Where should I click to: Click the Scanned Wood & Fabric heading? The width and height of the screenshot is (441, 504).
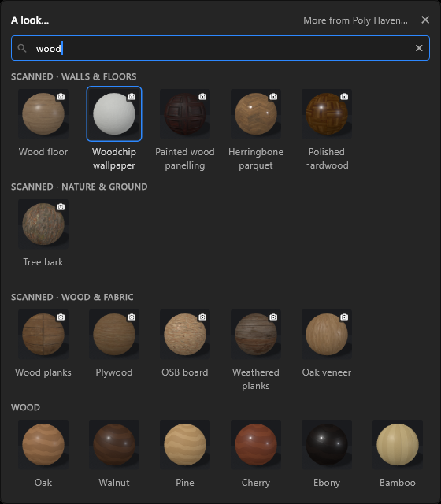72,297
